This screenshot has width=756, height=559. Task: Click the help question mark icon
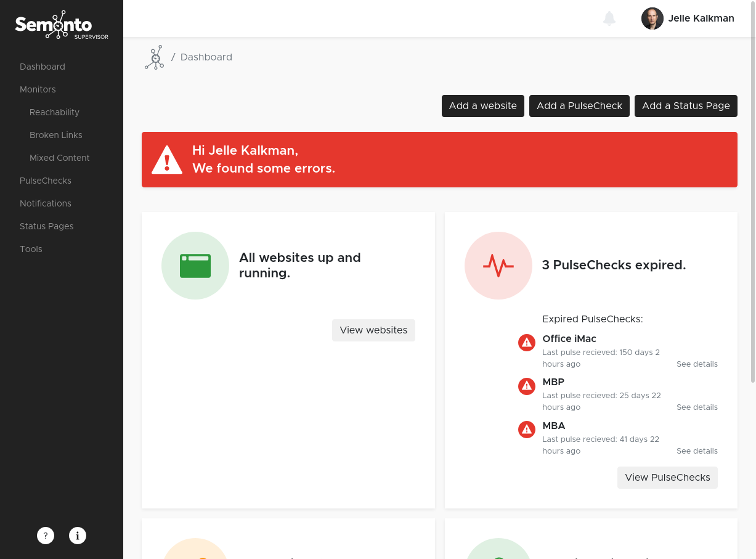coord(46,536)
